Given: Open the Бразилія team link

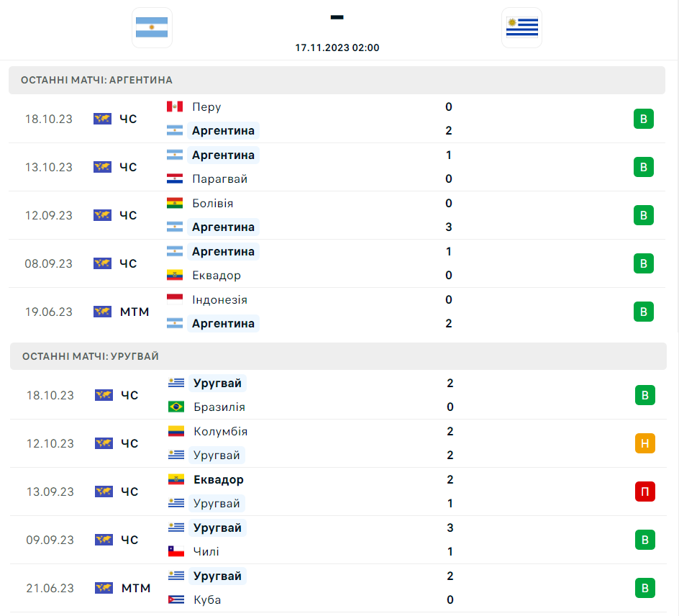Looking at the screenshot, I should tap(219, 407).
